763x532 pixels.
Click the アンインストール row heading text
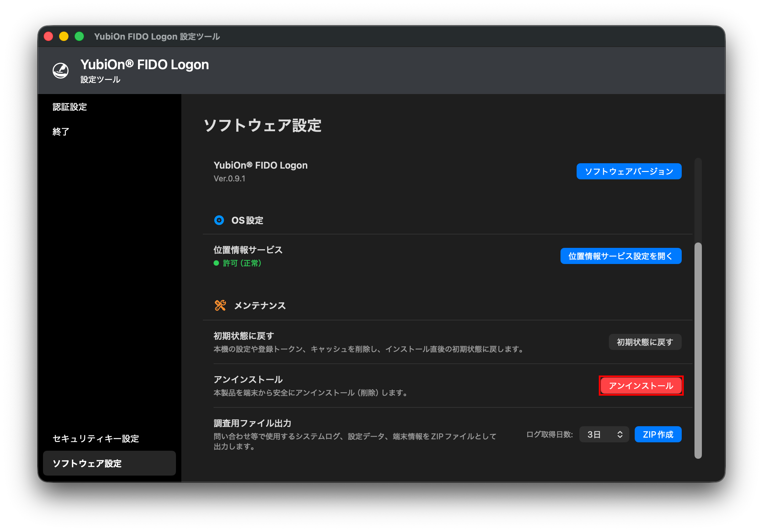point(248,380)
